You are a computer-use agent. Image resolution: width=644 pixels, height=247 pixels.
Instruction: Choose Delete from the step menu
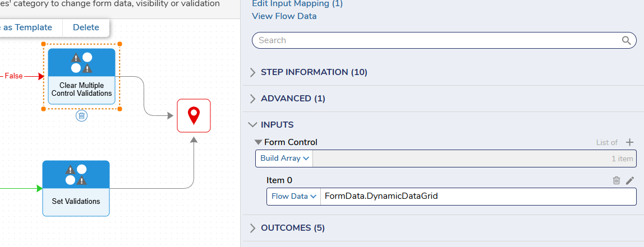point(86,27)
